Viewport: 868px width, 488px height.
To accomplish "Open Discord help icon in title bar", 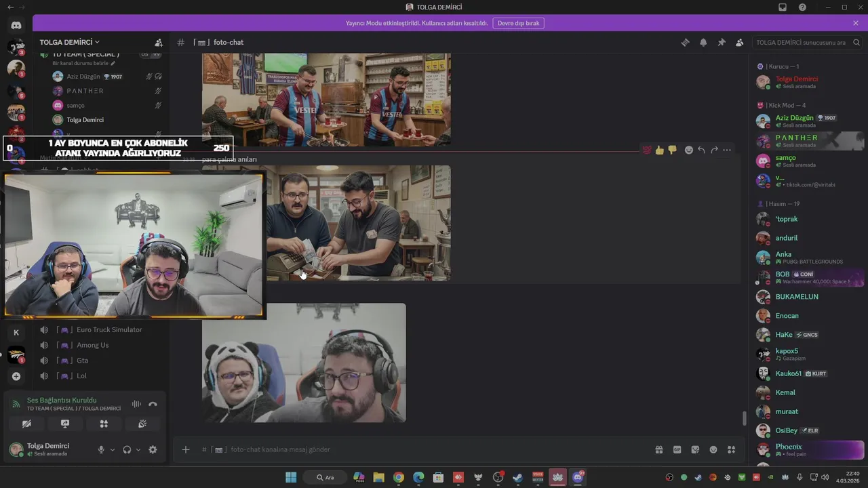I will (x=802, y=7).
